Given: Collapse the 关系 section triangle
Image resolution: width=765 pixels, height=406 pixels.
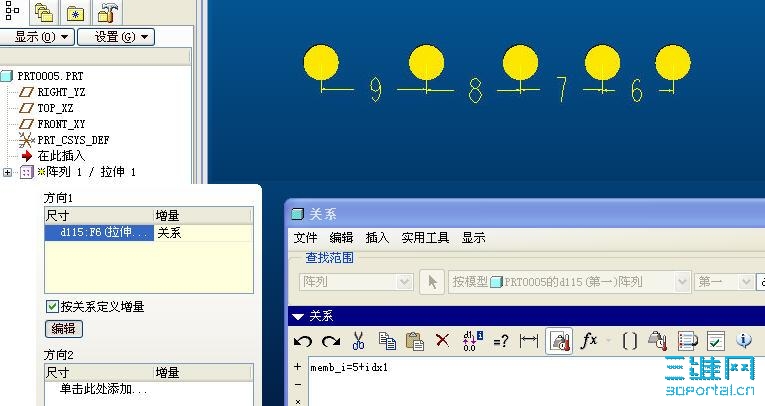Looking at the screenshot, I should (298, 316).
